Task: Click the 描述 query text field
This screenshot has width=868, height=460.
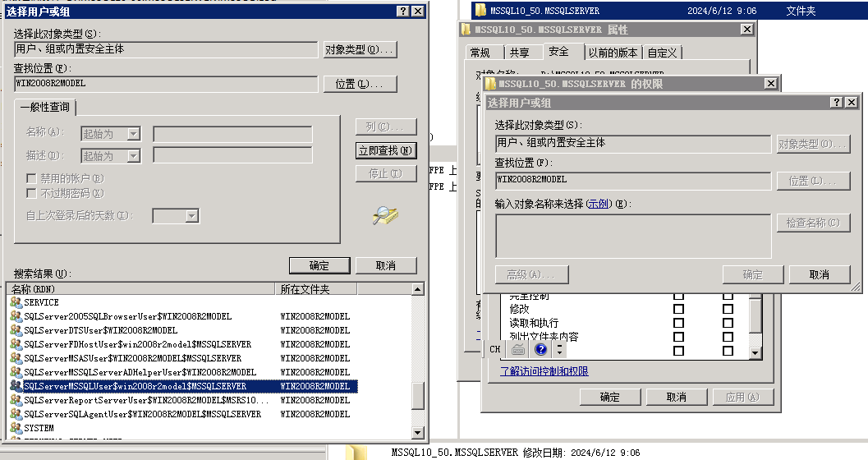Action: pos(232,155)
